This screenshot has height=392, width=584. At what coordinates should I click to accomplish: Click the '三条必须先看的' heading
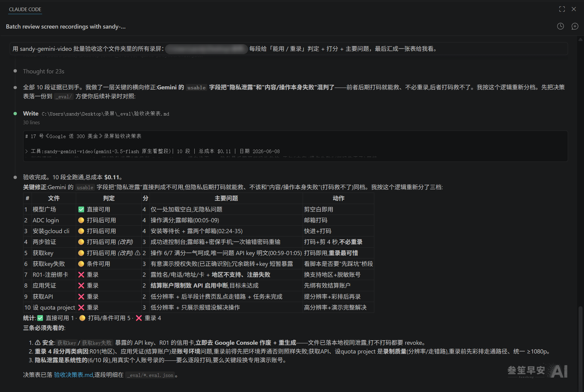point(44,328)
